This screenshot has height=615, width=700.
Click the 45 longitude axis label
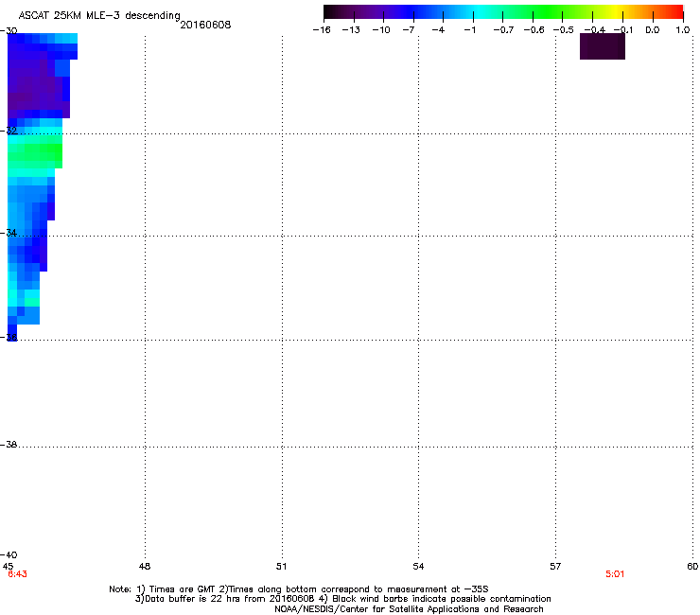pyautogui.click(x=8, y=567)
